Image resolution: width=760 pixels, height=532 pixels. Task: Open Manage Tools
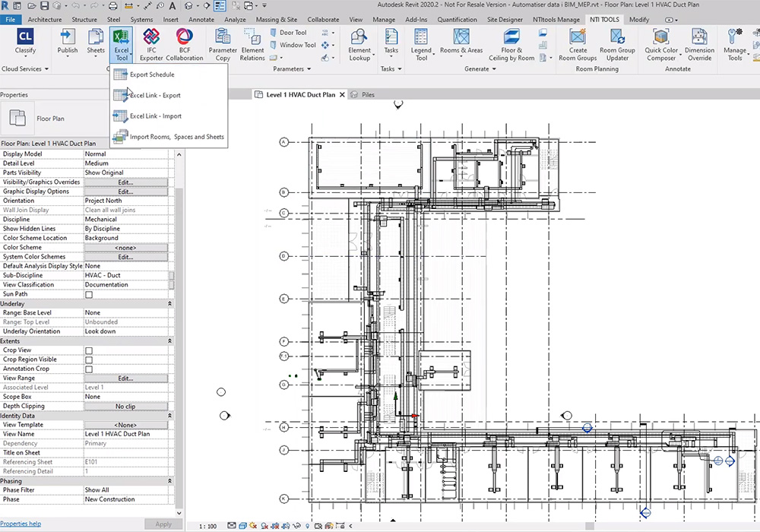735,45
